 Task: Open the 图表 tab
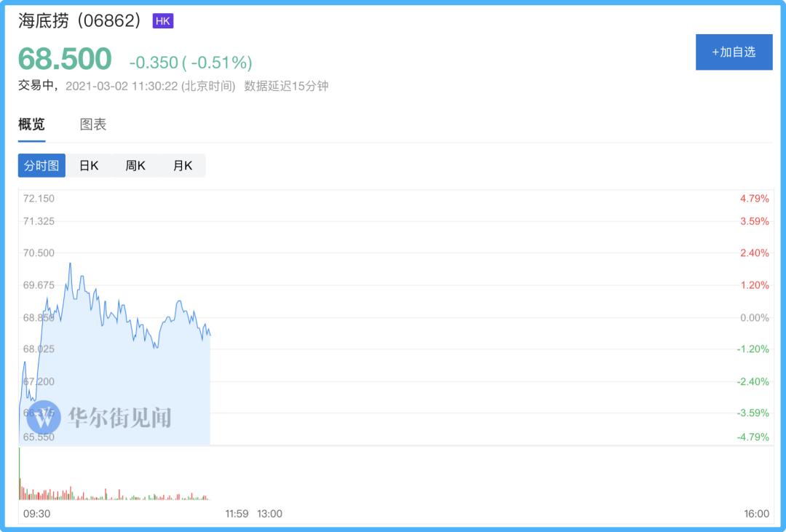coord(93,124)
